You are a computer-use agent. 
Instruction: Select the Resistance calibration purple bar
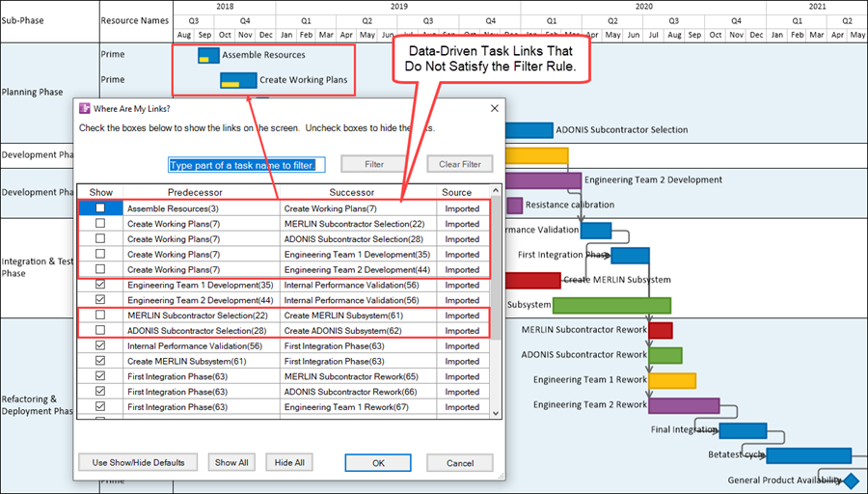pyautogui.click(x=514, y=206)
